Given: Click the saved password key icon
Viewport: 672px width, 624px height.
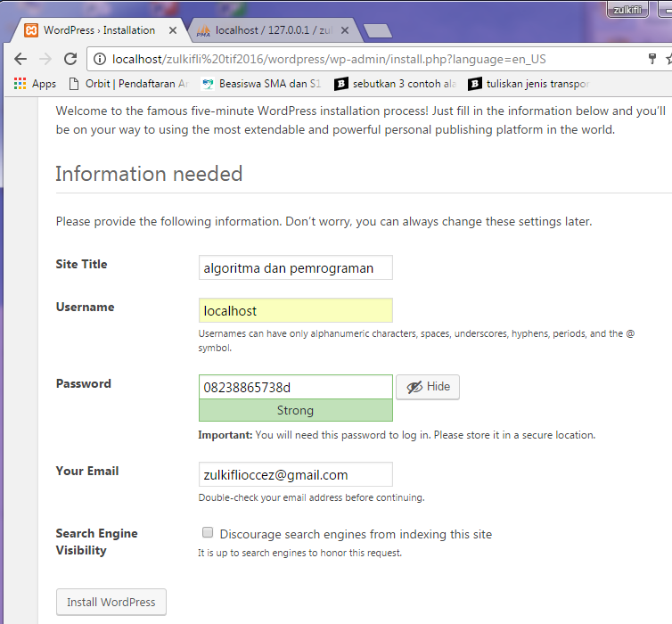Looking at the screenshot, I should 652,59.
